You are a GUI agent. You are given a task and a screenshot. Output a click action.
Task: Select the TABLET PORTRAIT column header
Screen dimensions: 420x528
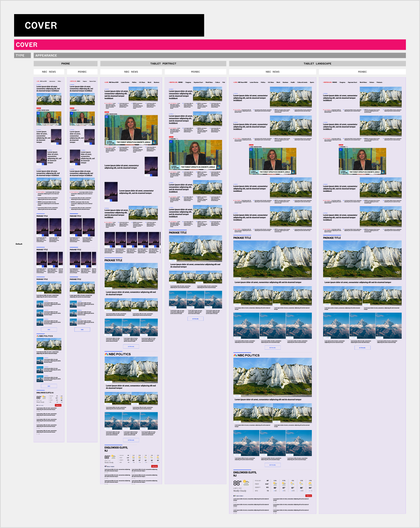[163, 64]
